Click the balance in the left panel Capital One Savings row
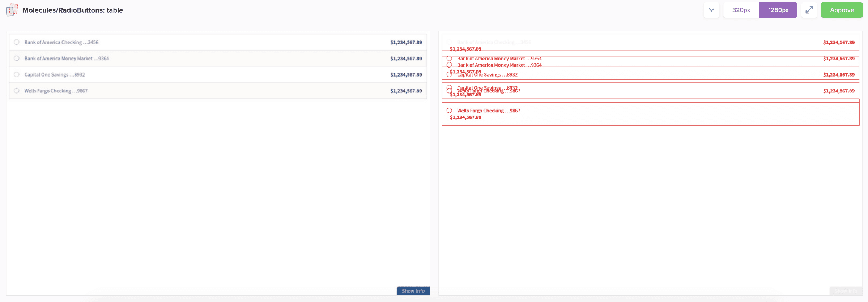 pyautogui.click(x=406, y=75)
